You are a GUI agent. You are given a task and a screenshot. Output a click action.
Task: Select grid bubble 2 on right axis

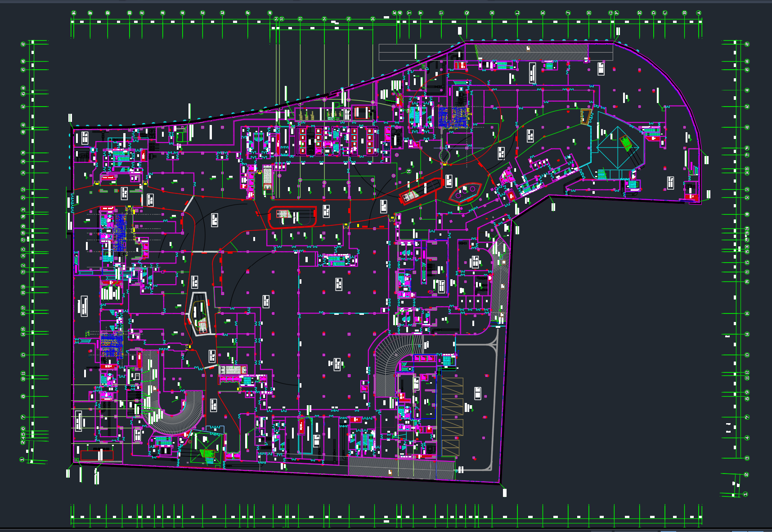(x=746, y=475)
